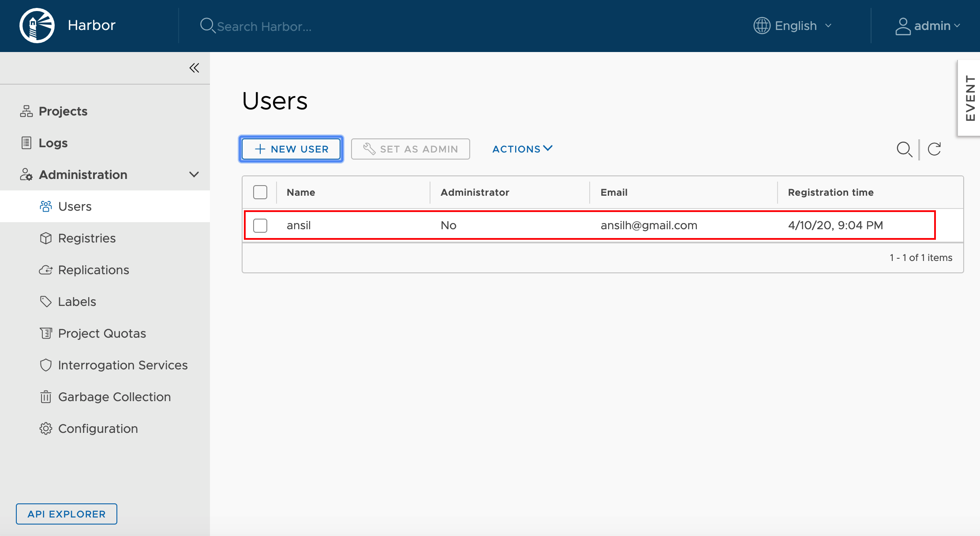Click the Configuration gear icon
980x536 pixels.
[x=46, y=428]
